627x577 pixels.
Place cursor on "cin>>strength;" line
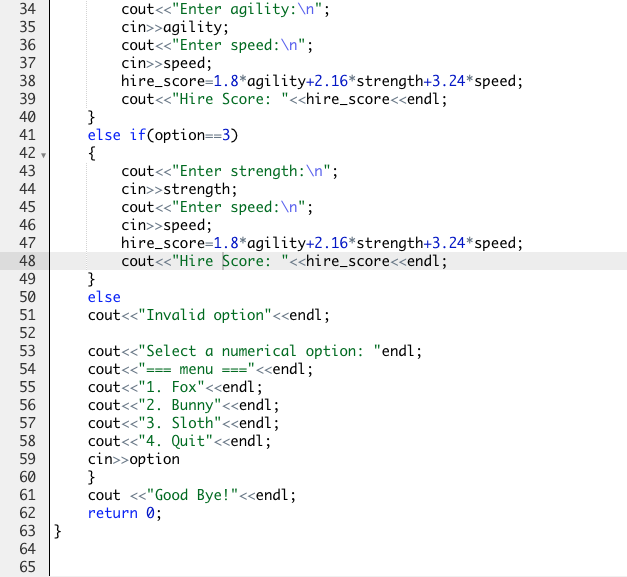click(x=179, y=189)
